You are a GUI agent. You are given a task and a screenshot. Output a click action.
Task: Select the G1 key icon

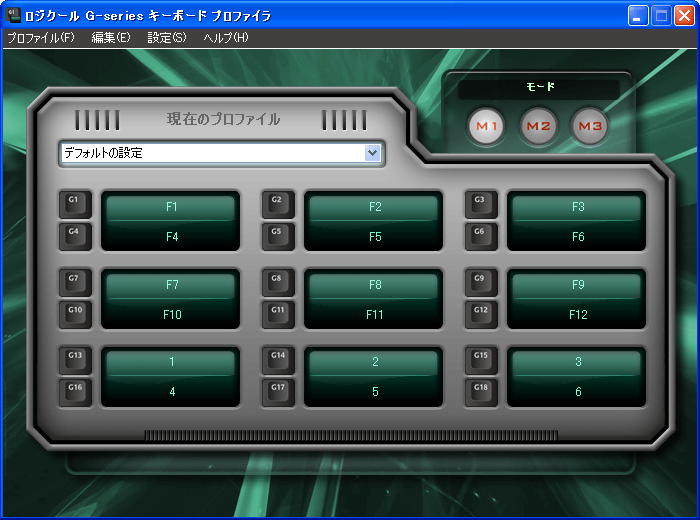click(75, 204)
